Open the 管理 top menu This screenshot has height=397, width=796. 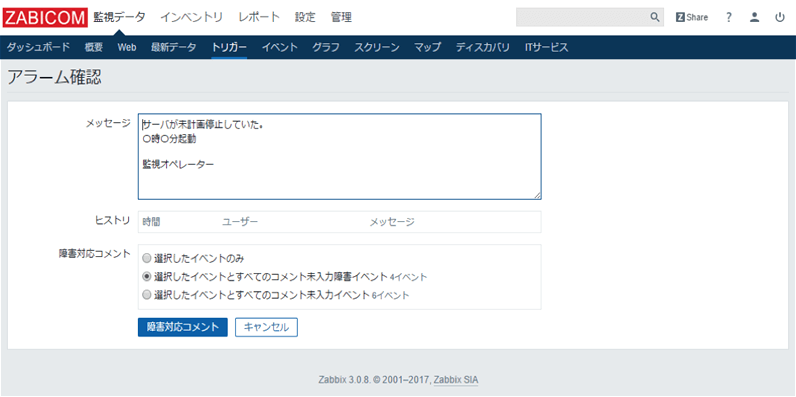tap(341, 17)
